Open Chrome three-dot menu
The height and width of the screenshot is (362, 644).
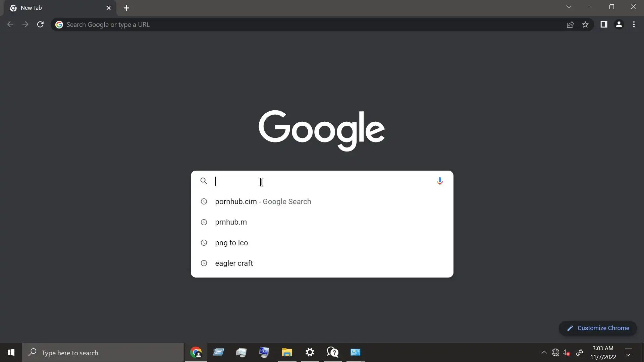coord(634,24)
